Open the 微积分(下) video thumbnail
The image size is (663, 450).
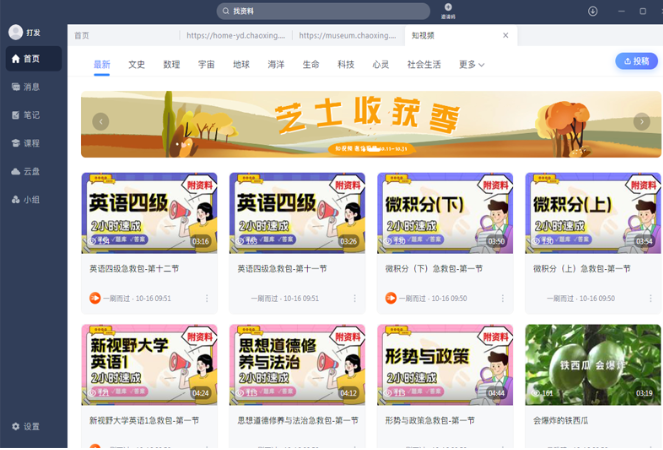[445, 213]
